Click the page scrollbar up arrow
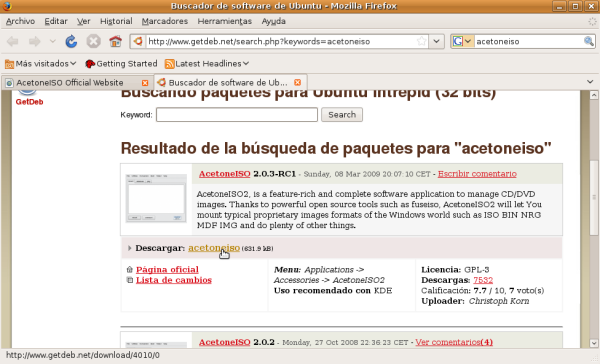This screenshot has width=600, height=364. point(594,95)
